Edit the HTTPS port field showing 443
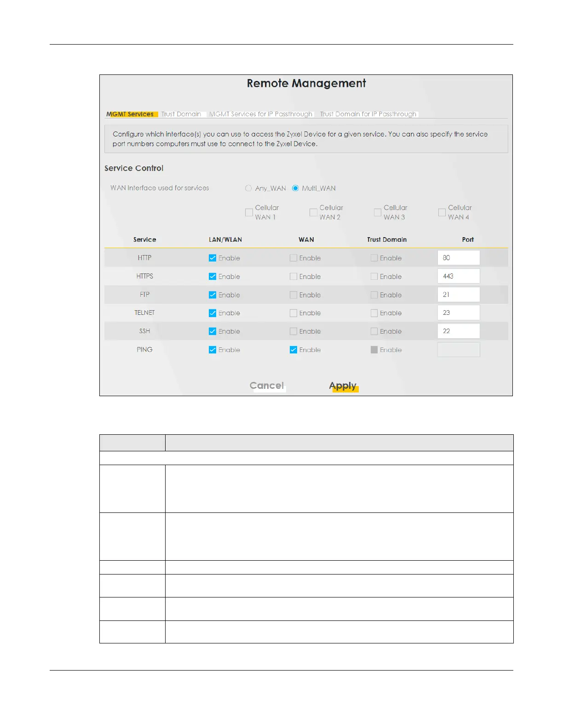This screenshot has height=728, width=563. (459, 276)
